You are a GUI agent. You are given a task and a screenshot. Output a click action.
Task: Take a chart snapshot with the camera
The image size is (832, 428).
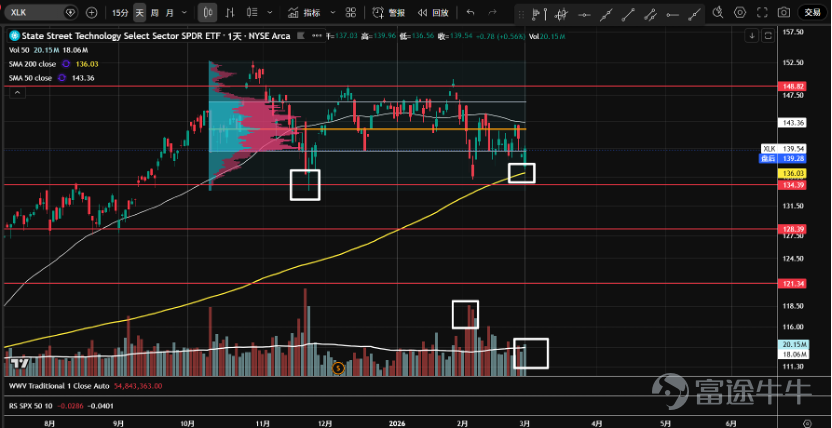coord(784,12)
